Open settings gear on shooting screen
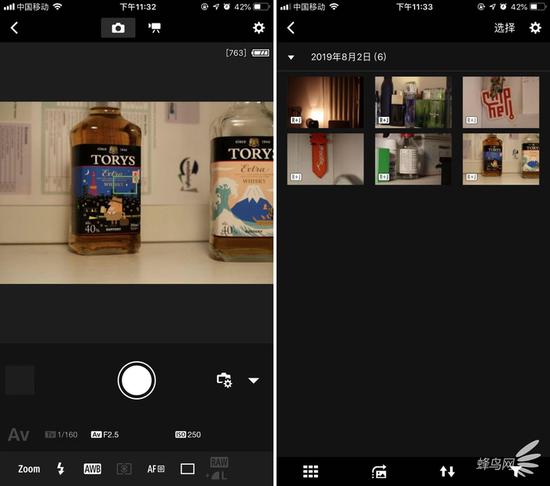 [259, 28]
